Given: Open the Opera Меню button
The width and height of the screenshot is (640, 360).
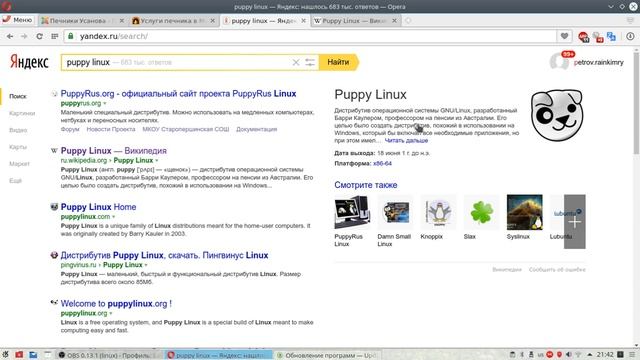Looking at the screenshot, I should point(17,20).
